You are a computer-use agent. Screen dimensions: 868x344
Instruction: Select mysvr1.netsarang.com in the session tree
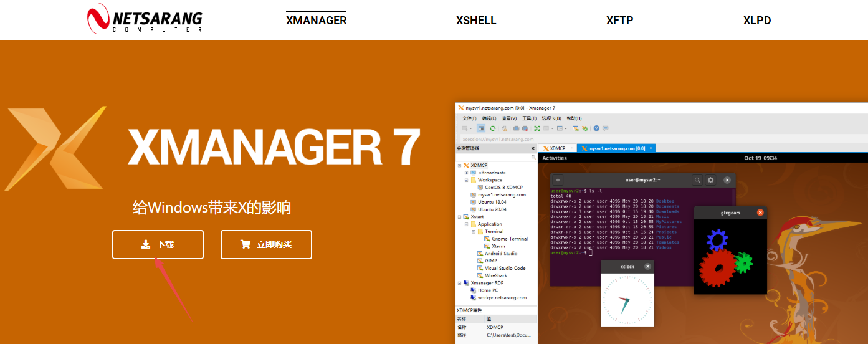coord(502,194)
